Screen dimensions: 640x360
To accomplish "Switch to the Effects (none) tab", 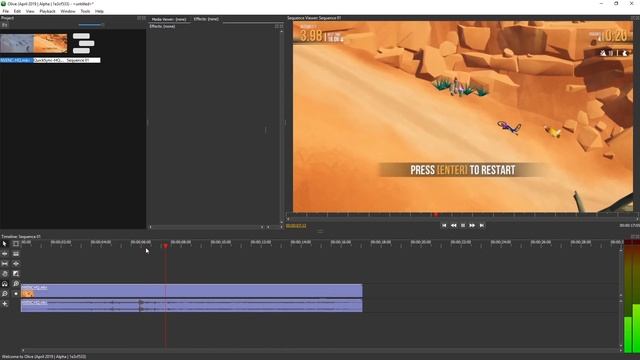I will point(206,19).
